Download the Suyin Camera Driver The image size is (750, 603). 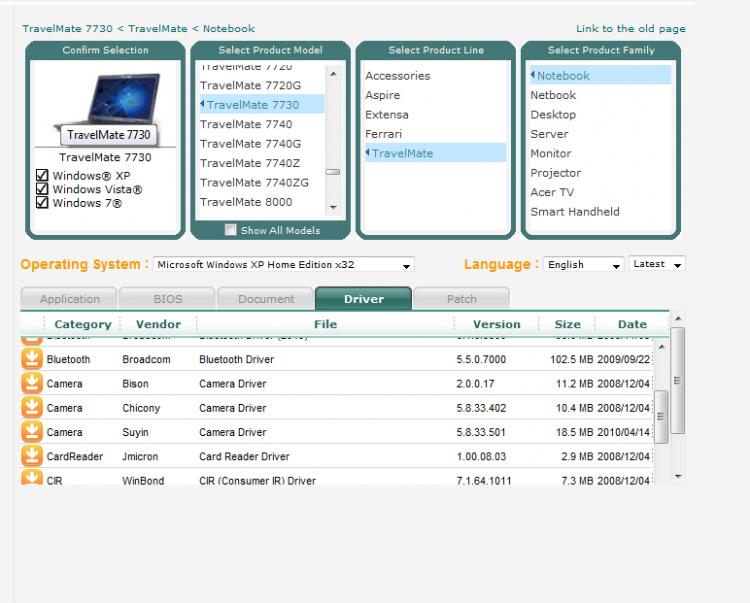32,432
